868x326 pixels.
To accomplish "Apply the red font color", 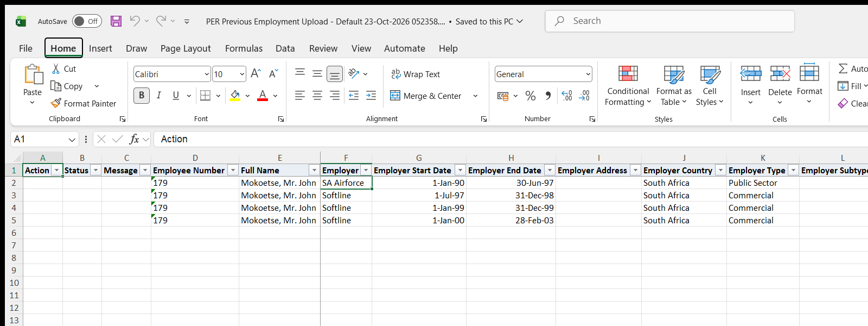I will tap(263, 96).
